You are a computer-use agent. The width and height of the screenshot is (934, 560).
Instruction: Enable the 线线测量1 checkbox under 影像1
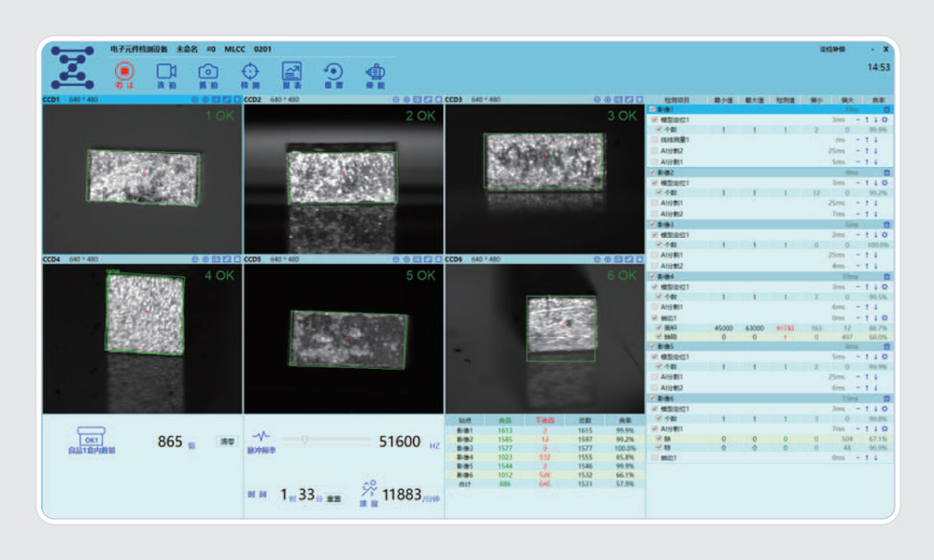pos(655,140)
